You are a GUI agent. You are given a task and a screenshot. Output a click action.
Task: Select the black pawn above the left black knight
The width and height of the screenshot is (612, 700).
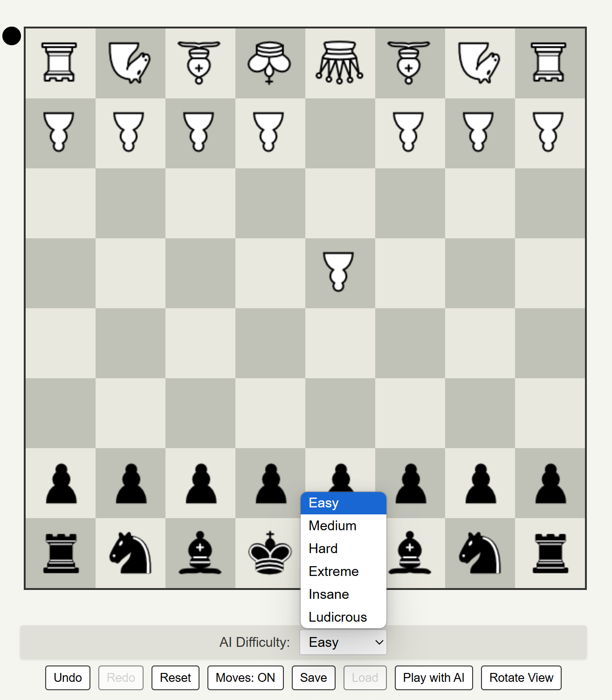(x=131, y=484)
